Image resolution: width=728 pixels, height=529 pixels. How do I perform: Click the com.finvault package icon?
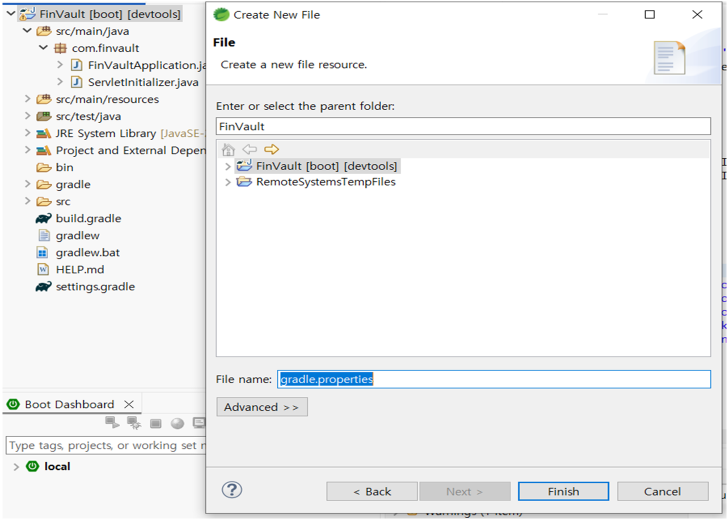tap(60, 48)
